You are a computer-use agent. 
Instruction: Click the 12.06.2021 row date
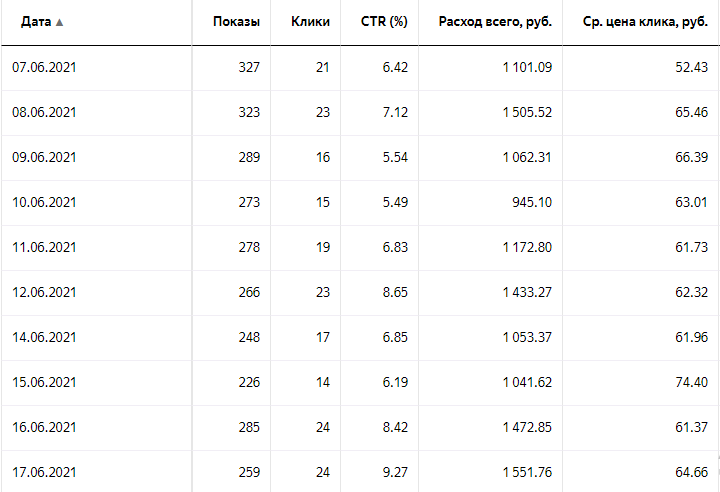[x=44, y=292]
